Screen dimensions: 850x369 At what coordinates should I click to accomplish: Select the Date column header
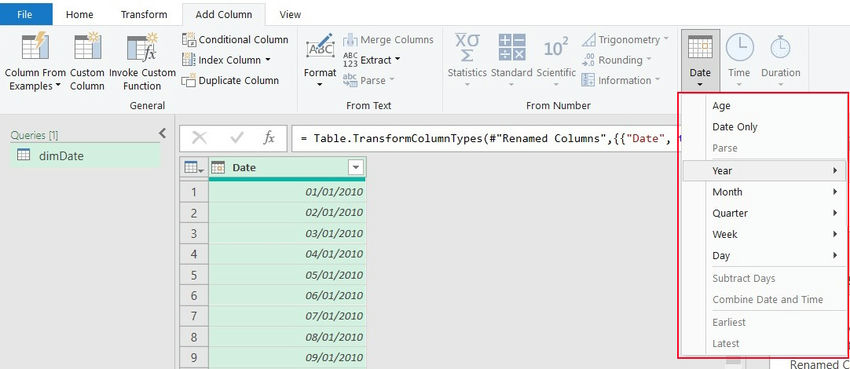(x=287, y=168)
